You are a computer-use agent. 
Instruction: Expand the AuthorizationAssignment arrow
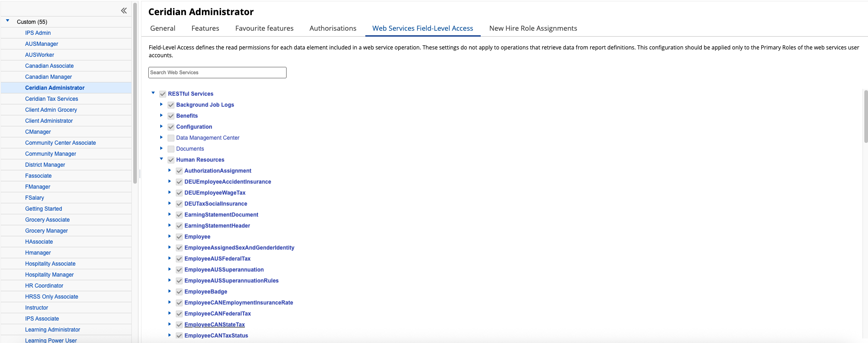pyautogui.click(x=169, y=170)
